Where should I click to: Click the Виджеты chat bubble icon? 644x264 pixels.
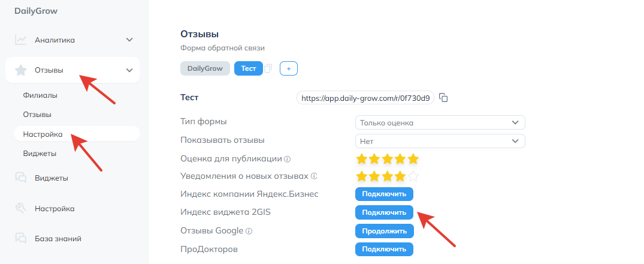click(x=20, y=178)
